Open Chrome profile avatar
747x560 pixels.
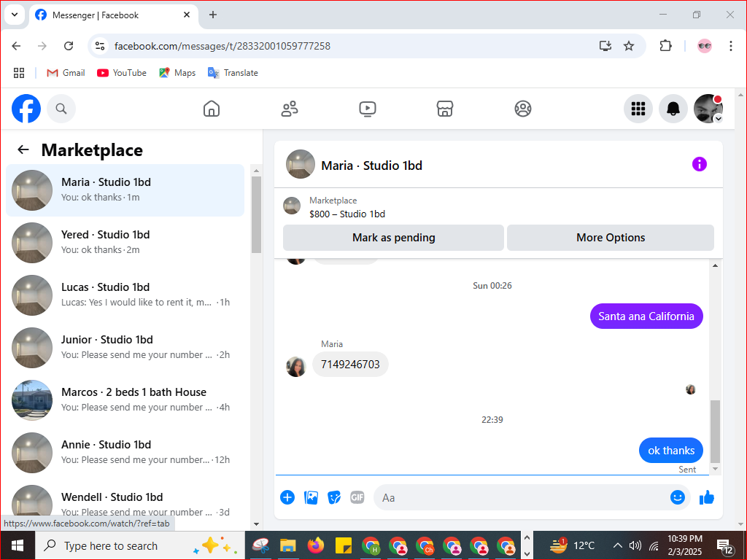(x=705, y=46)
